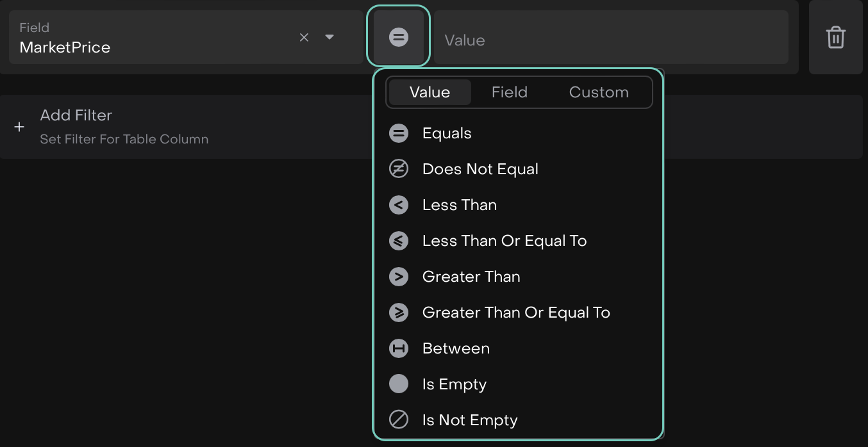
Task: Switch to the Field tab
Action: 509,92
